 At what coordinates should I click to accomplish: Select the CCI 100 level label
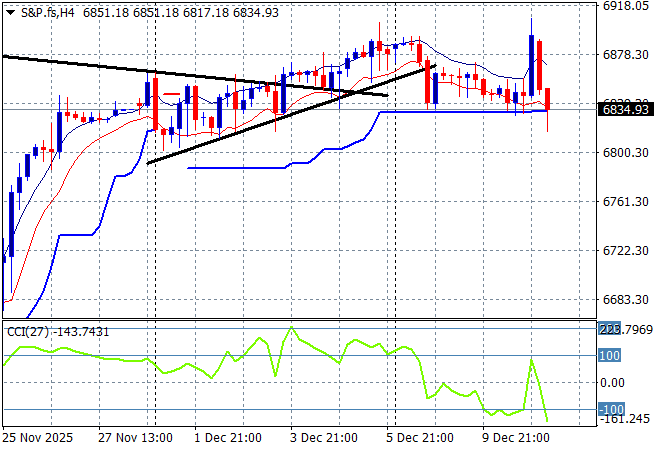[609, 356]
